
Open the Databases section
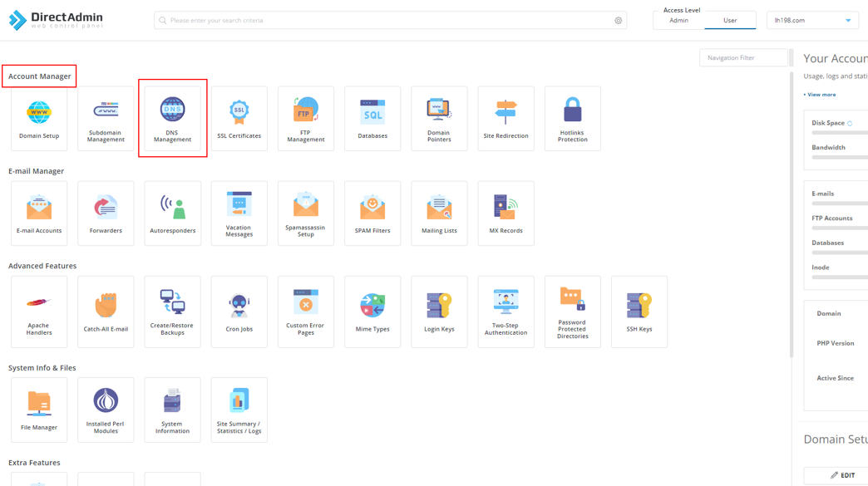372,119
